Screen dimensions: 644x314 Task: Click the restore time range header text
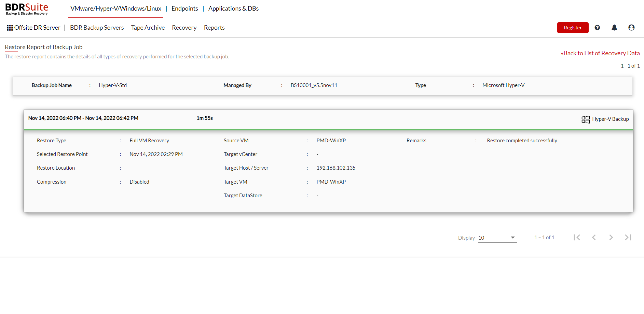point(83,118)
